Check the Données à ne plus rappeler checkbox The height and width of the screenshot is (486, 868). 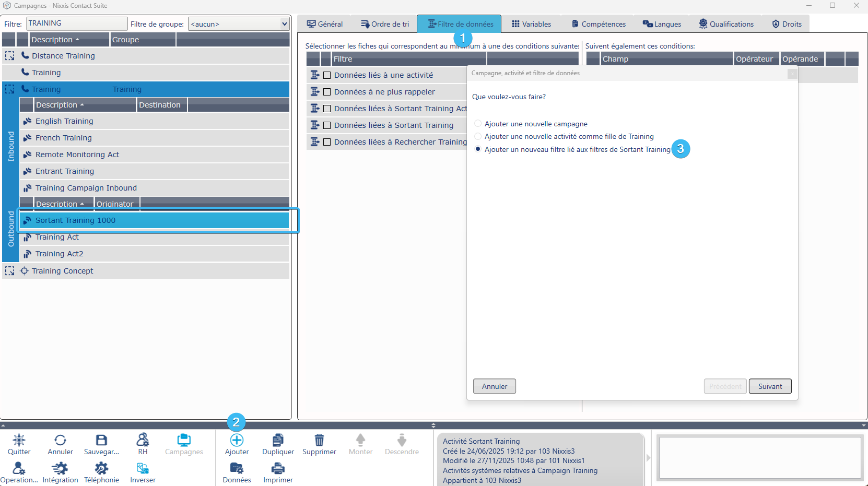(x=327, y=92)
